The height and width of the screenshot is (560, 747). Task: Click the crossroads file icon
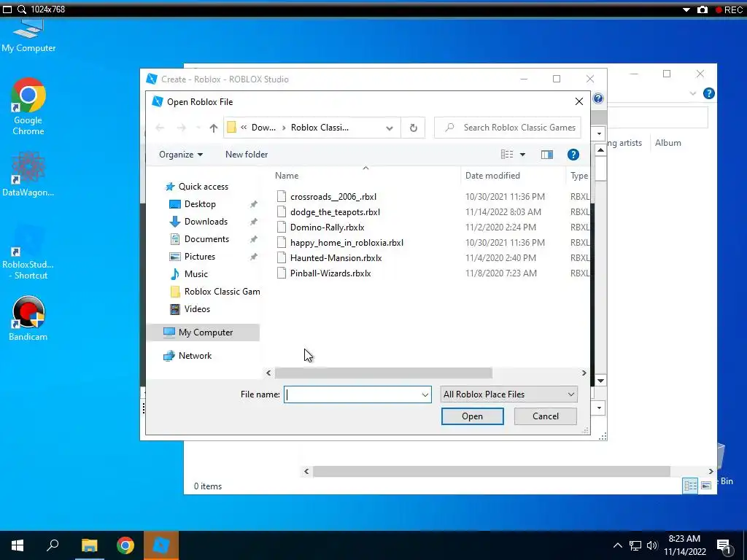click(282, 197)
